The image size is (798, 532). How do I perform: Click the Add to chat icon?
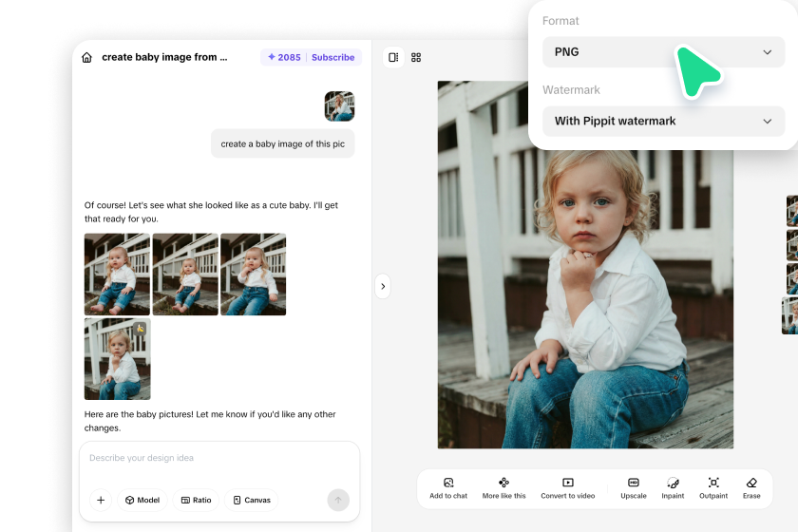pos(448,487)
